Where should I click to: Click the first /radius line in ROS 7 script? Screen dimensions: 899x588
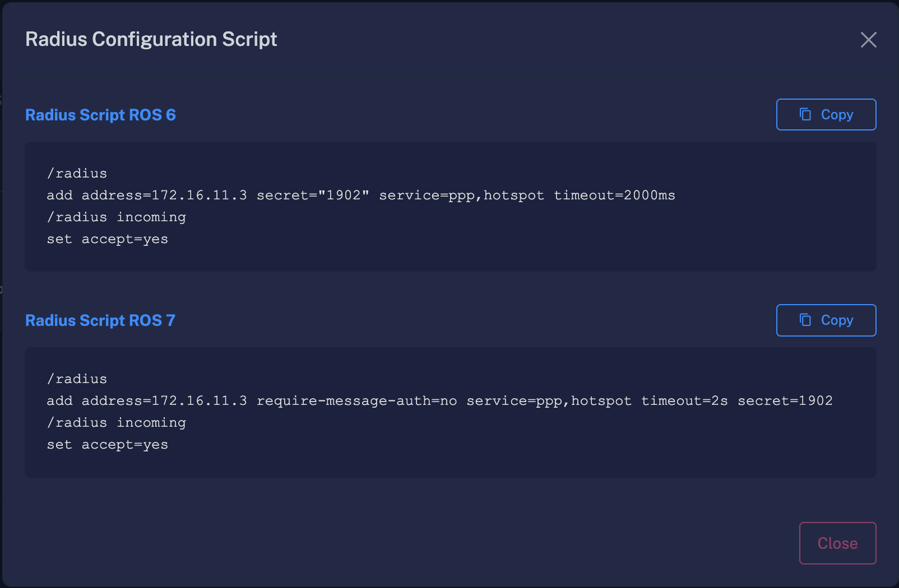(77, 379)
